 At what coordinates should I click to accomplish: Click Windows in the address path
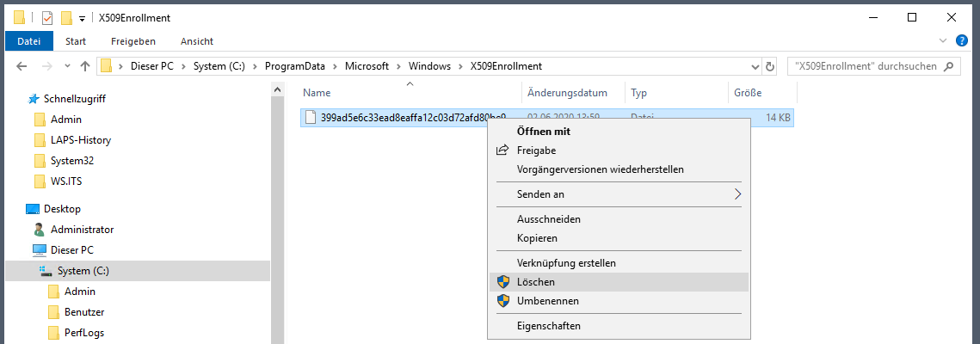[x=430, y=66]
